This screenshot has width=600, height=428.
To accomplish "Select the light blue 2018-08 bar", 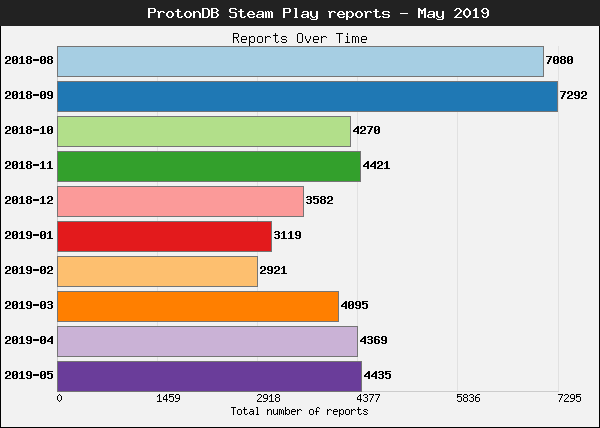I will pos(300,62).
